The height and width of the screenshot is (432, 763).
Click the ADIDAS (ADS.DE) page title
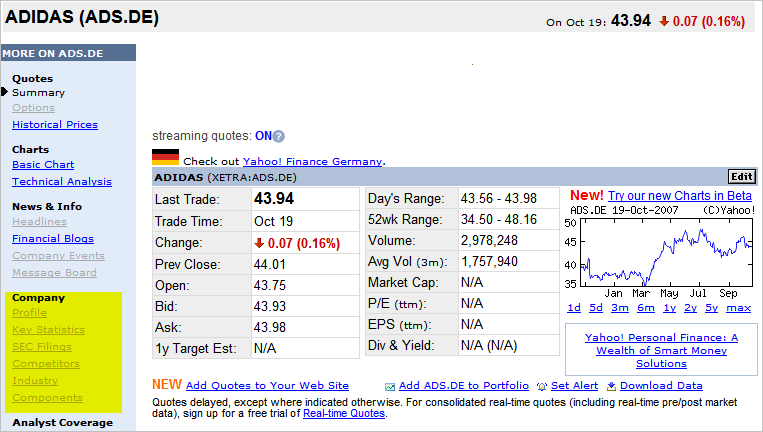pos(82,17)
